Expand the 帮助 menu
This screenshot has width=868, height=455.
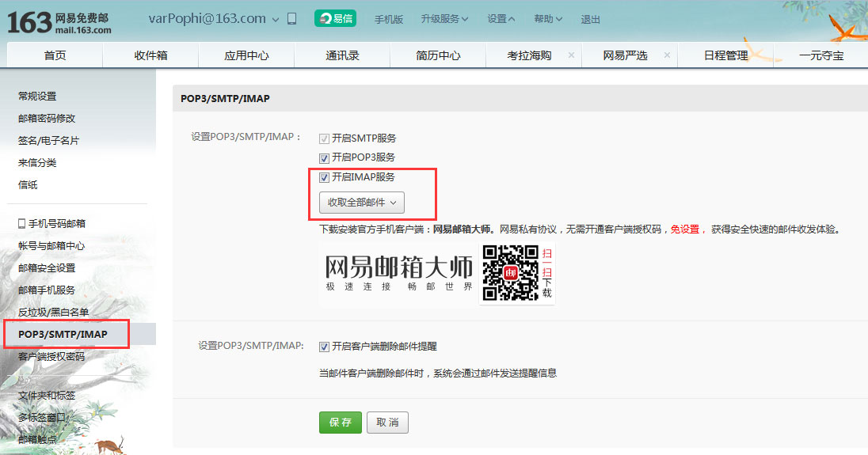pyautogui.click(x=548, y=19)
